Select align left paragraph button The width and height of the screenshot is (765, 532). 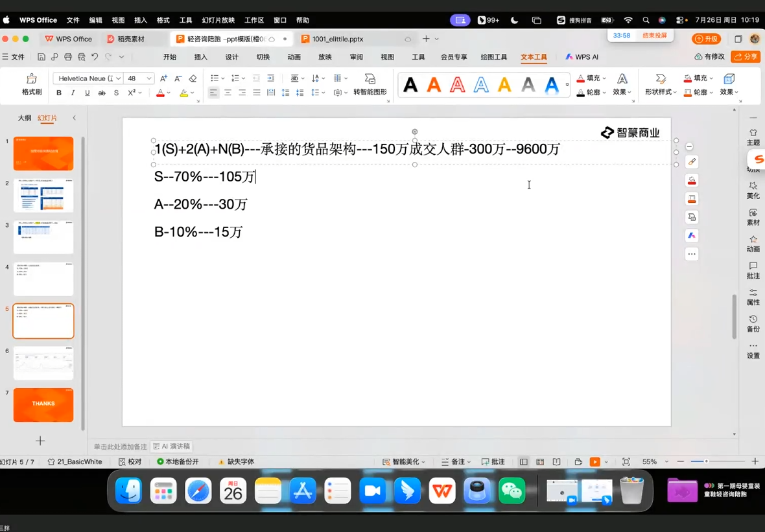(213, 93)
